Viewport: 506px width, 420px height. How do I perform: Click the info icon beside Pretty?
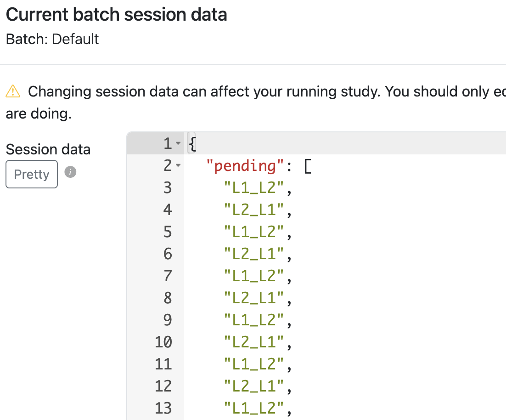pyautogui.click(x=70, y=172)
